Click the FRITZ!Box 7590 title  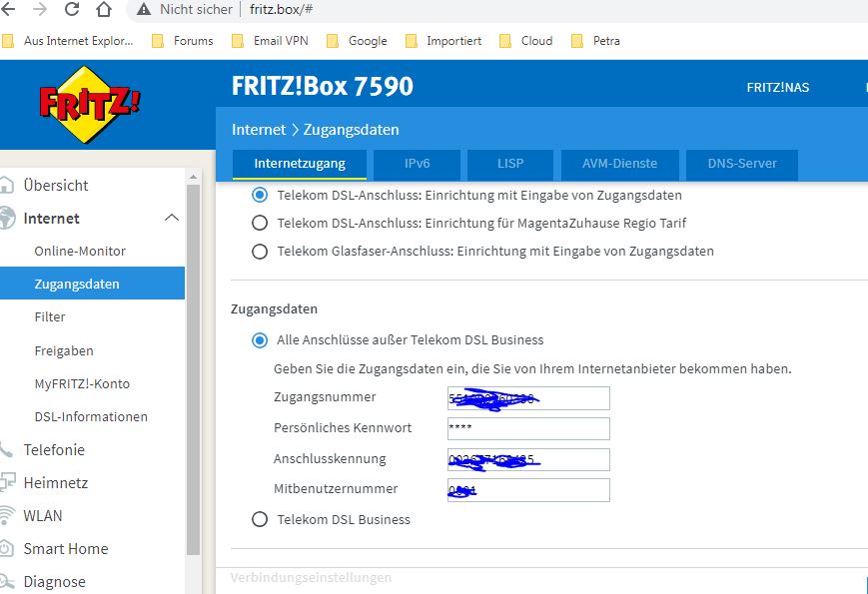(323, 86)
